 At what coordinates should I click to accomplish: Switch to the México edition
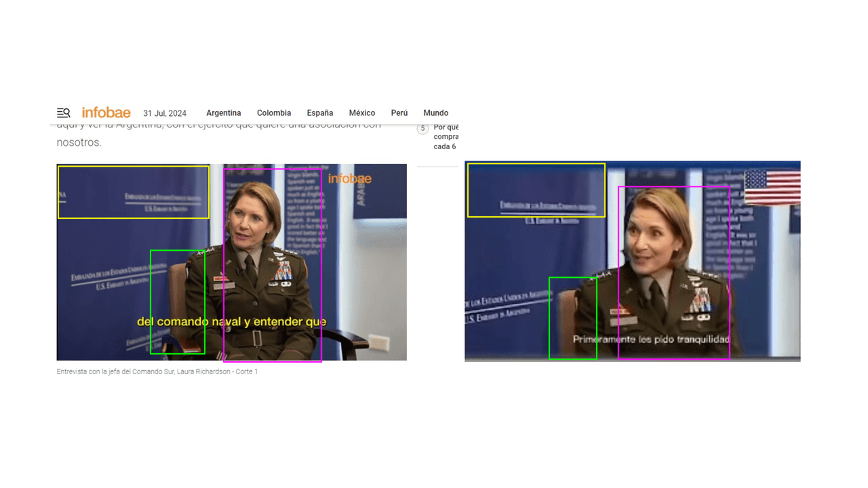[361, 113]
